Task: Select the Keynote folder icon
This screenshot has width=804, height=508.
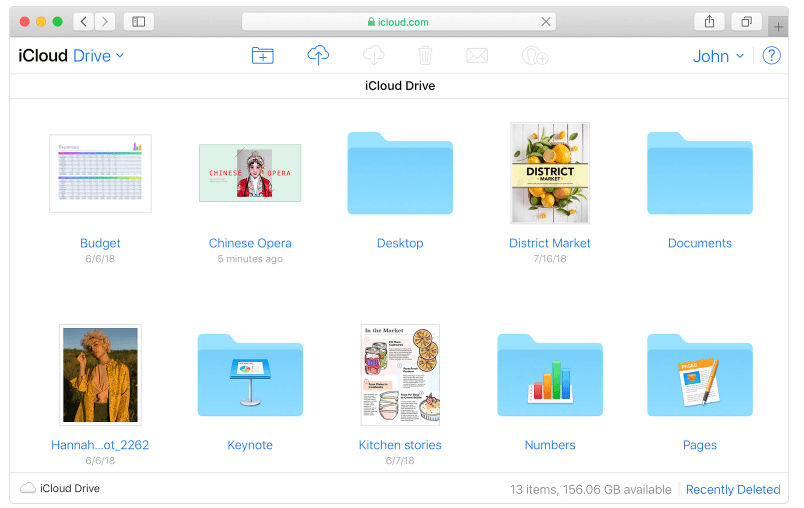Action: [250, 375]
